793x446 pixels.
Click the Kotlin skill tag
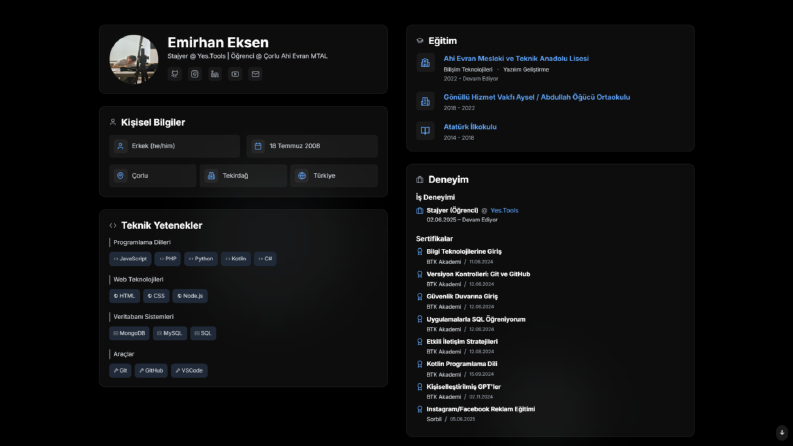(236, 259)
